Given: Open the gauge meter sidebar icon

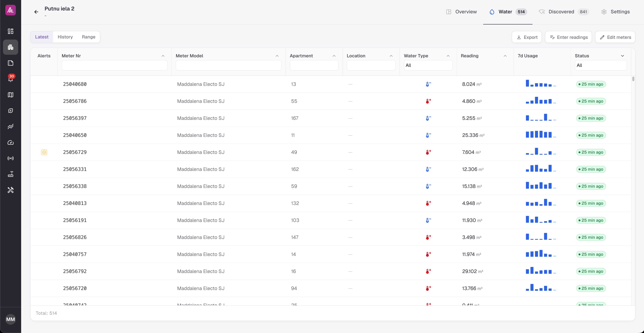Looking at the screenshot, I should (10, 142).
